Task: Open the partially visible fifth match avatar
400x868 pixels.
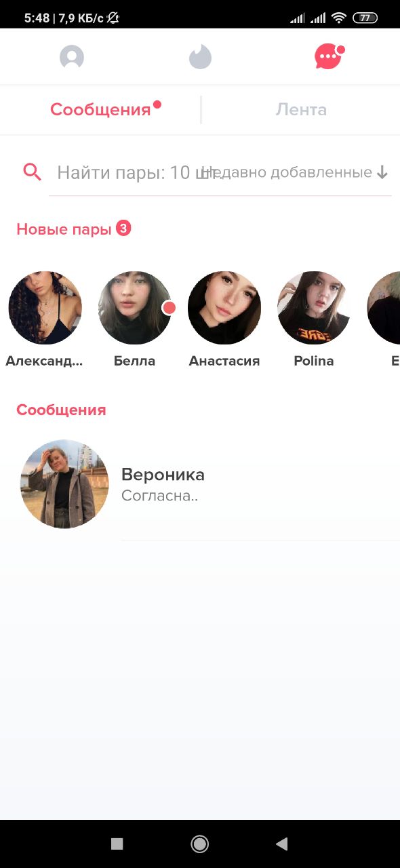Action: (384, 308)
